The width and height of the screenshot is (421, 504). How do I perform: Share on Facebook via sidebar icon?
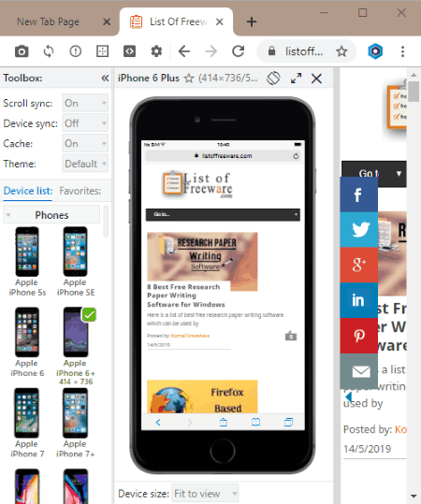(x=358, y=194)
